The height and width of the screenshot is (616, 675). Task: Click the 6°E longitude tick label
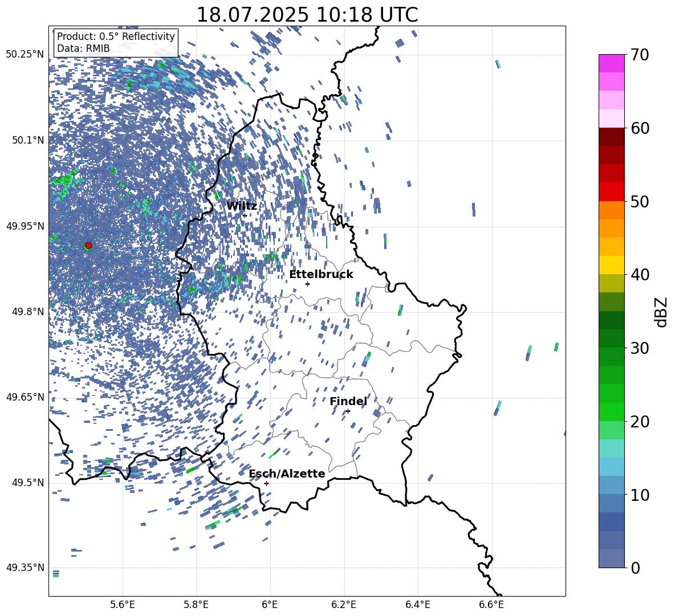click(270, 605)
